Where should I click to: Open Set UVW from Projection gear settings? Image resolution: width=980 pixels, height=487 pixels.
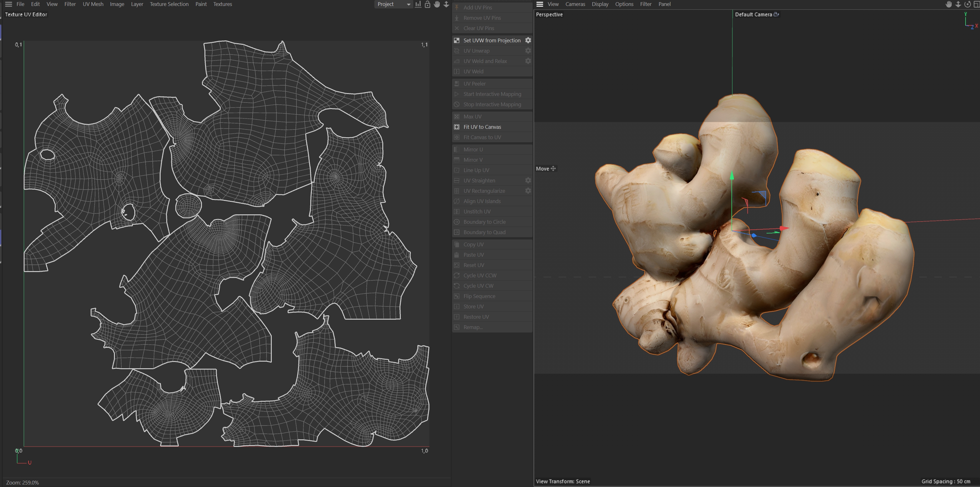(528, 40)
